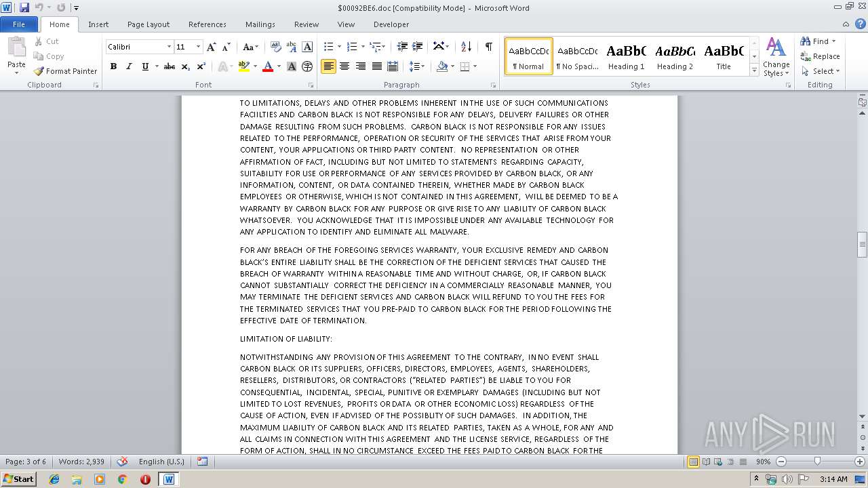
Task: Open the File tab
Action: tap(19, 24)
